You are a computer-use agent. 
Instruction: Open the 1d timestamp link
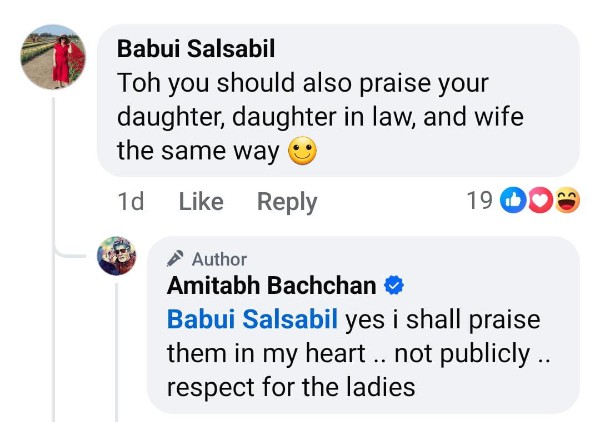point(131,202)
